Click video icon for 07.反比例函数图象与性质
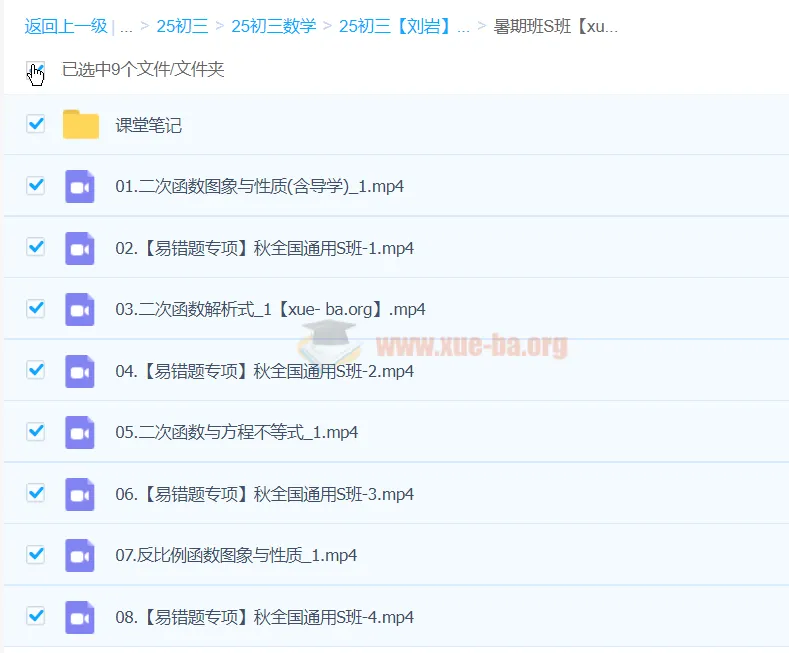The height and width of the screenshot is (653, 789). pos(79,555)
